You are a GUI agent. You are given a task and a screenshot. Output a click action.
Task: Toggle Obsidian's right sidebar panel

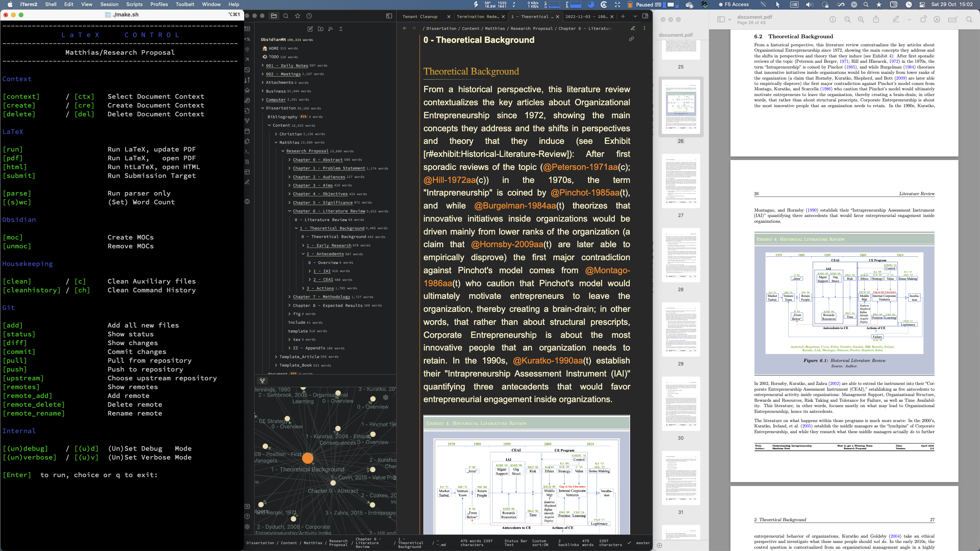pos(645,16)
